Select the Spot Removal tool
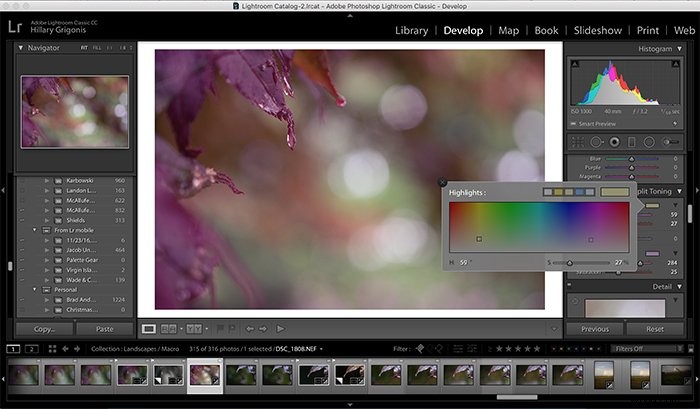Image resolution: width=700 pixels, height=409 pixels. pos(596,142)
